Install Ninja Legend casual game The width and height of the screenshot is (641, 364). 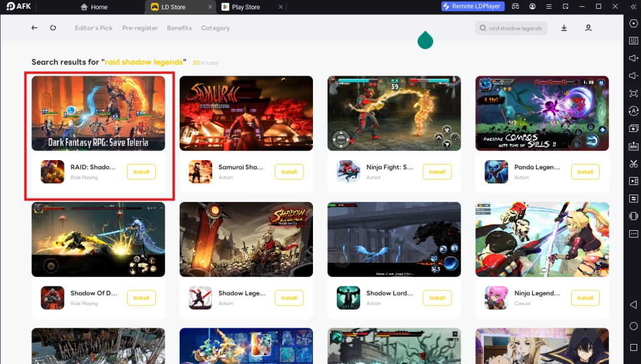pos(585,298)
